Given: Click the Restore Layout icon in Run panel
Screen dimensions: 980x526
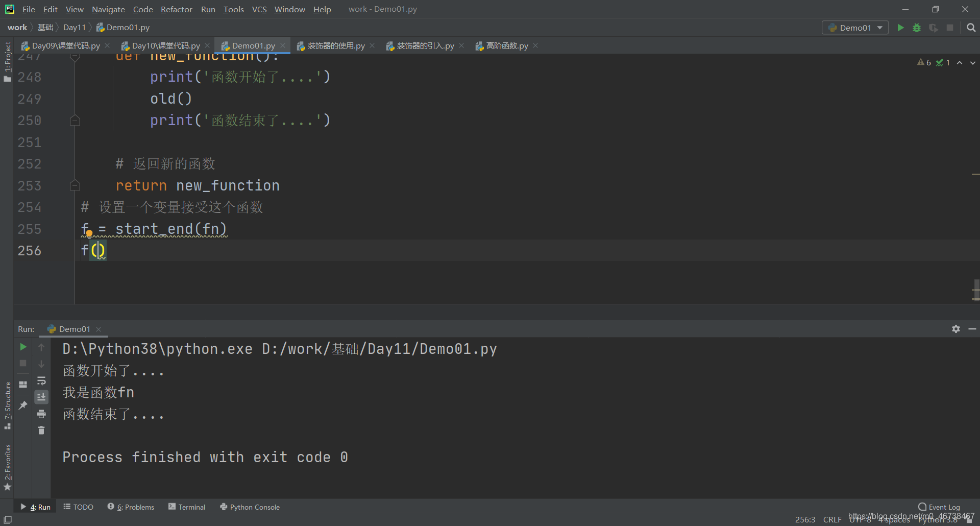Looking at the screenshot, I should click(x=23, y=385).
